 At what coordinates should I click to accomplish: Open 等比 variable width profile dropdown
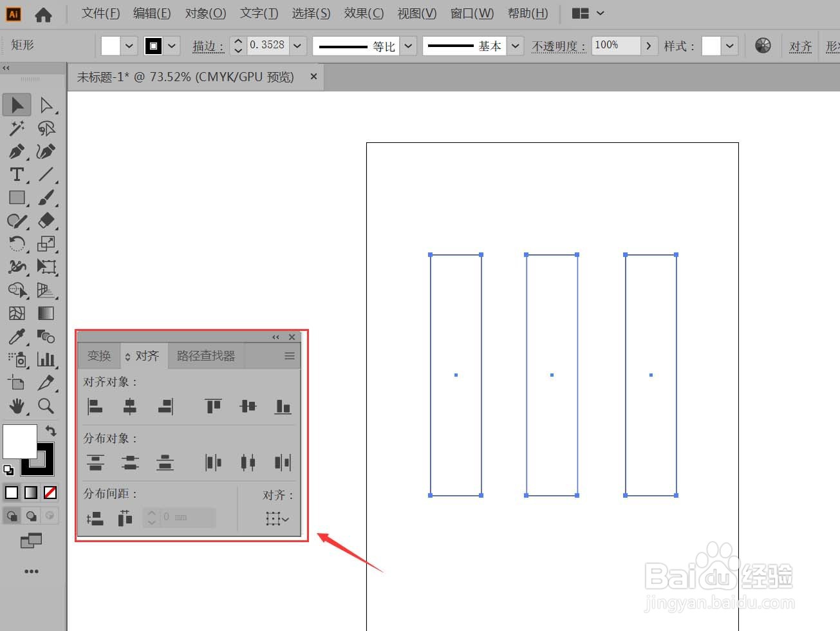pyautogui.click(x=409, y=46)
